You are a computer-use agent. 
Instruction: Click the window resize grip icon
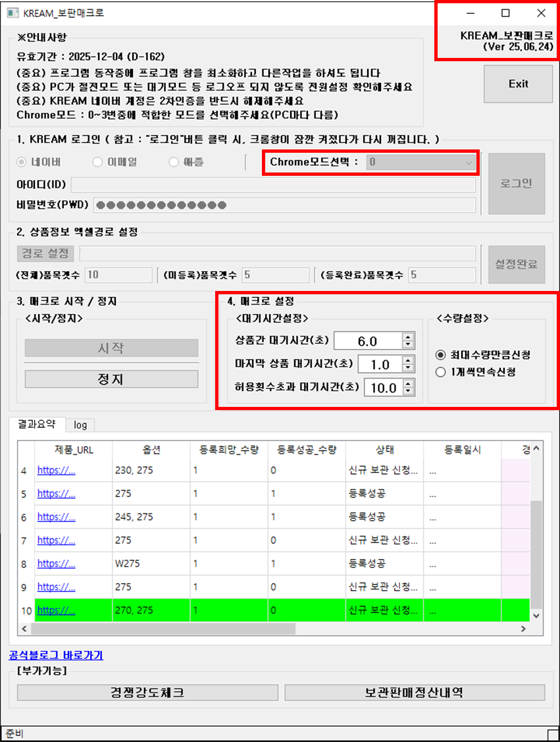(x=553, y=735)
